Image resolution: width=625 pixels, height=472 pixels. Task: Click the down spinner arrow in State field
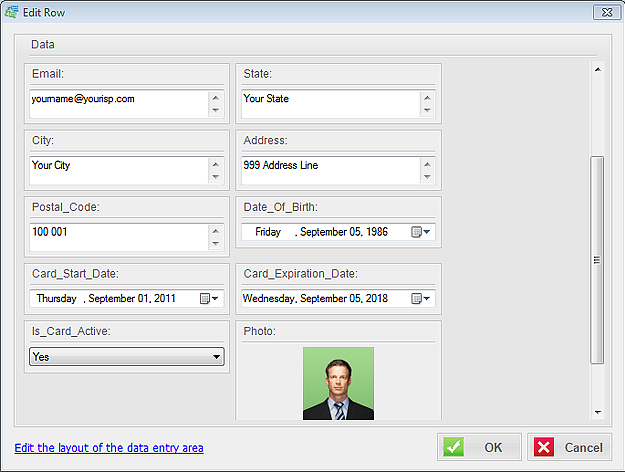(427, 110)
